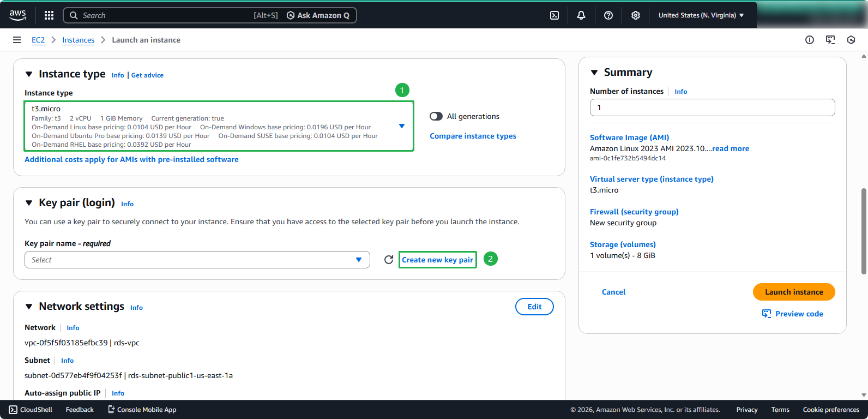
Task: Click Cancel in the Summary panel
Action: pyautogui.click(x=613, y=292)
